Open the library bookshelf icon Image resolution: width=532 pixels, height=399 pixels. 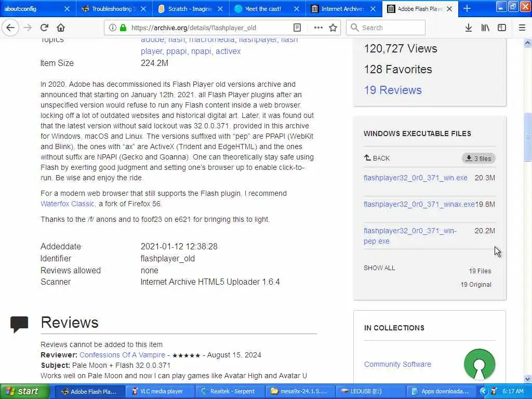pyautogui.click(x=485, y=28)
